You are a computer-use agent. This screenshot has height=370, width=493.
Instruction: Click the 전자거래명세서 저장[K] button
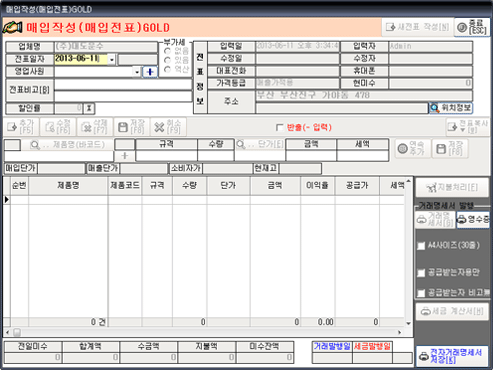(452, 356)
